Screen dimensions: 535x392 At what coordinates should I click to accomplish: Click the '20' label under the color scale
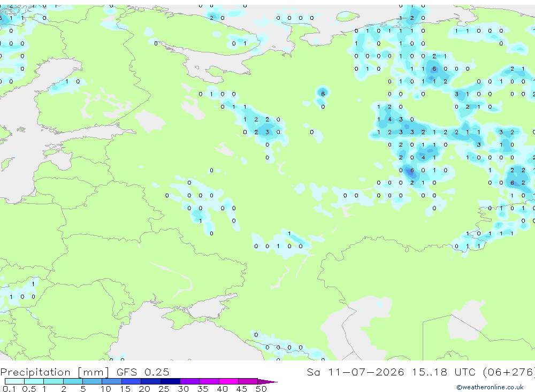pyautogui.click(x=144, y=389)
